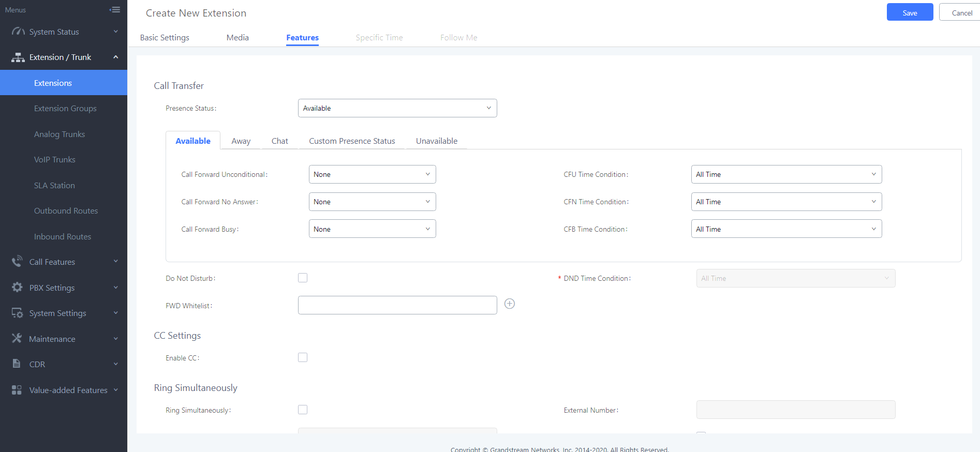Click the Call Features phone icon

tap(17, 261)
